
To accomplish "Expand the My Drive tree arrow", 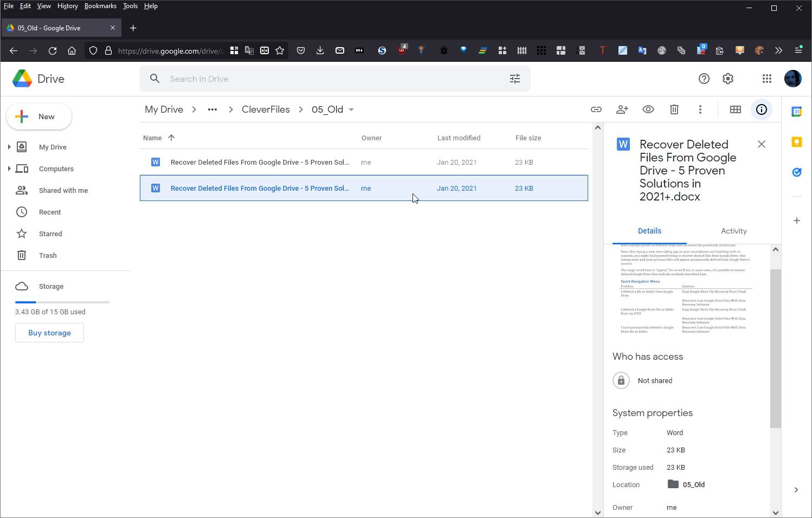I will [x=9, y=147].
